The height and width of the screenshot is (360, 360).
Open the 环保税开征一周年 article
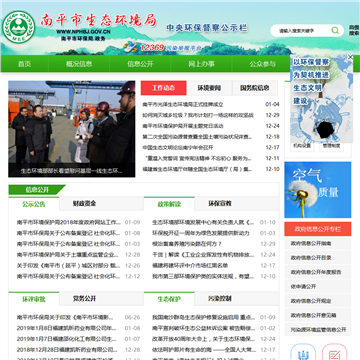pyautogui.click(x=201, y=233)
